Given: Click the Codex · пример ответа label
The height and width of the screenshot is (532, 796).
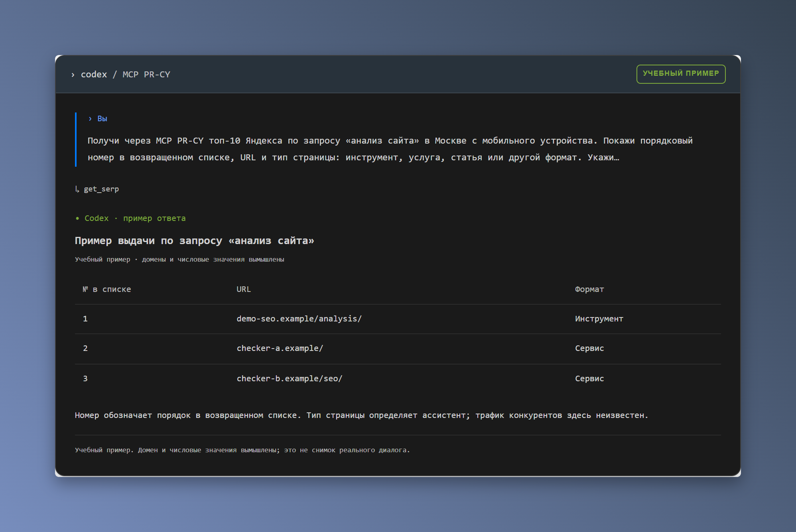Looking at the screenshot, I should click(x=135, y=219).
